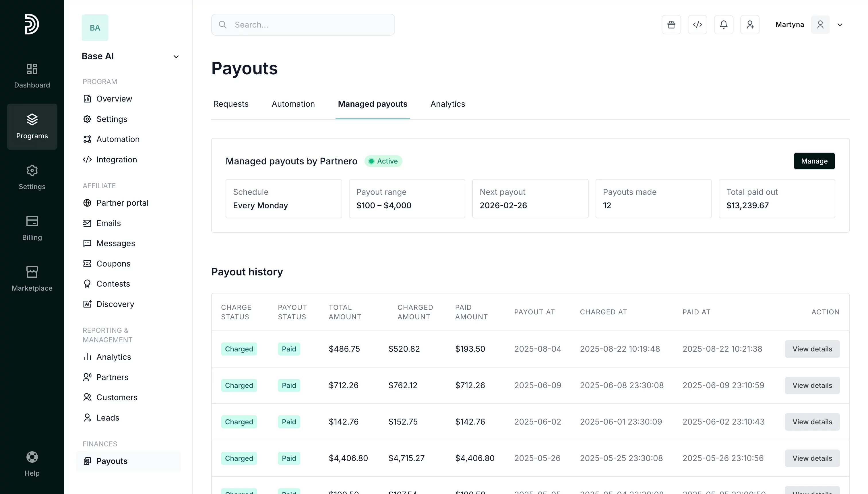Open Settings in the dark sidebar
Screen dimensions: 868x494
[x=32, y=177]
